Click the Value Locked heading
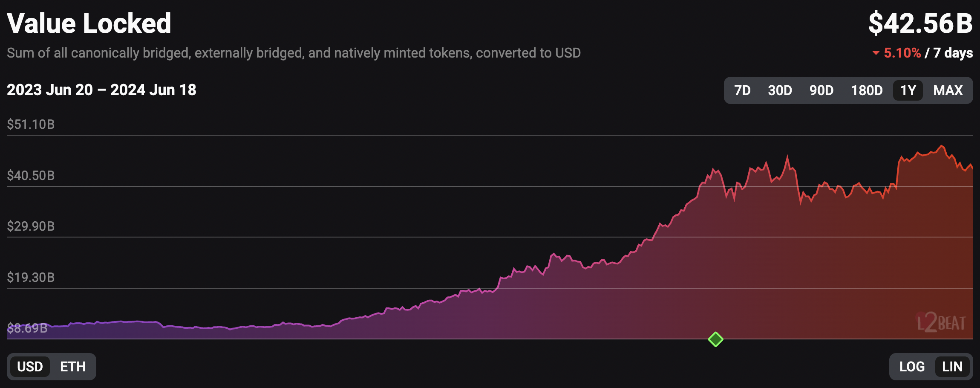980x388 pixels. [89, 23]
